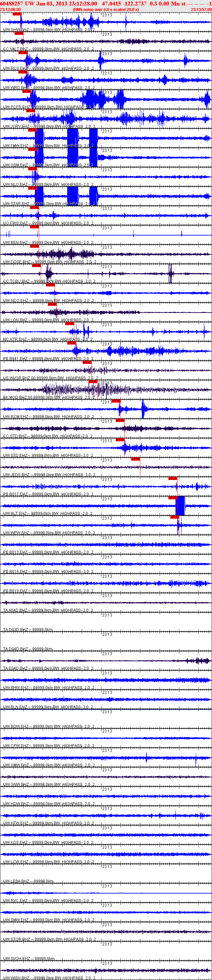Select the UW.STD.EHZ station label
212x980 pixels.
pyautogui.click(x=48, y=456)
